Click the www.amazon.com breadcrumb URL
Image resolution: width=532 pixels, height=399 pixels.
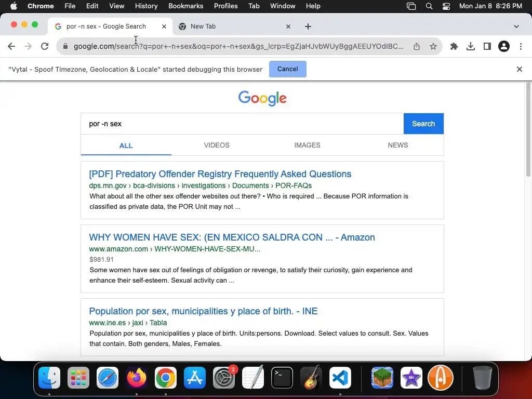(x=175, y=249)
